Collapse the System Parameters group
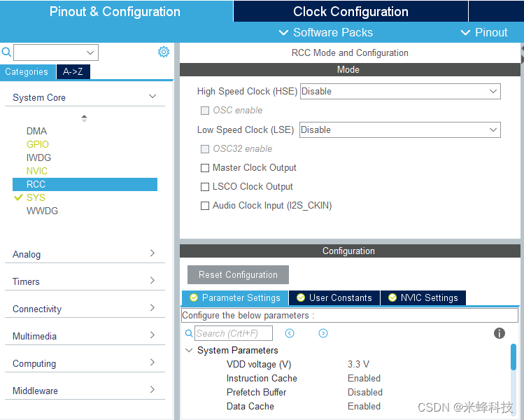This screenshot has width=524, height=420. [189, 350]
